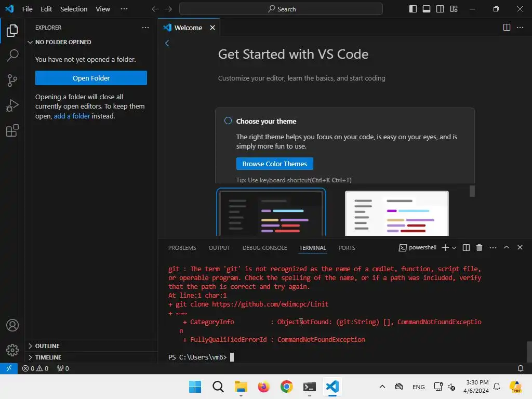Image resolution: width=532 pixels, height=399 pixels.
Task: Close the Welcome tab
Action: [212, 28]
